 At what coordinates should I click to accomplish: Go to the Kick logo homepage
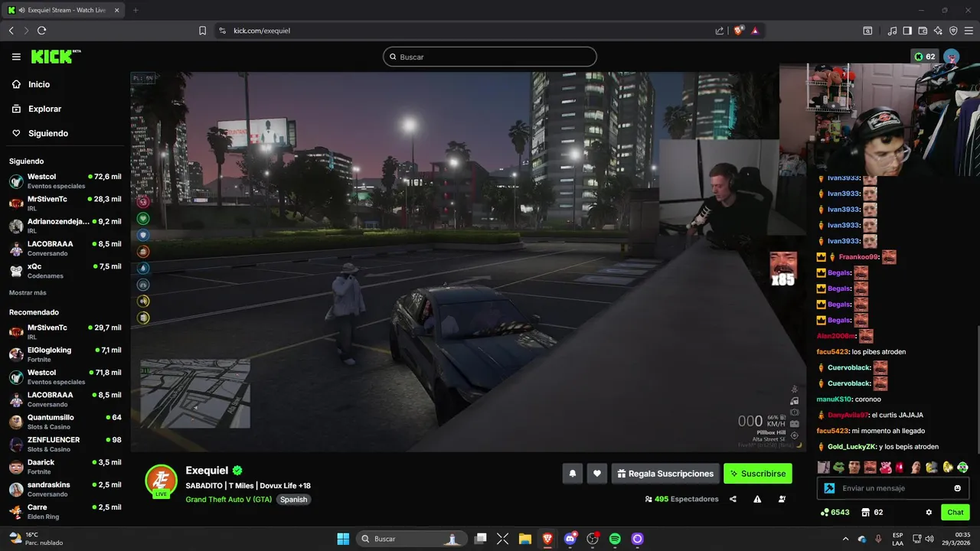[56, 57]
